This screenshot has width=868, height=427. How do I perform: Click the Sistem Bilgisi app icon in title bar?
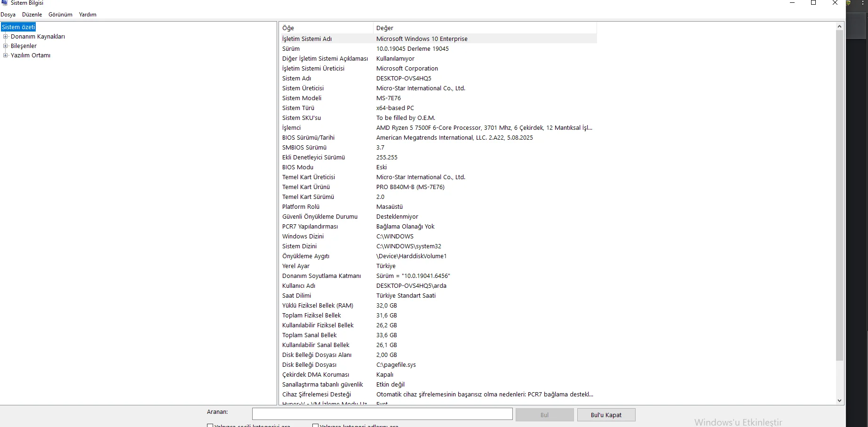[x=4, y=3]
